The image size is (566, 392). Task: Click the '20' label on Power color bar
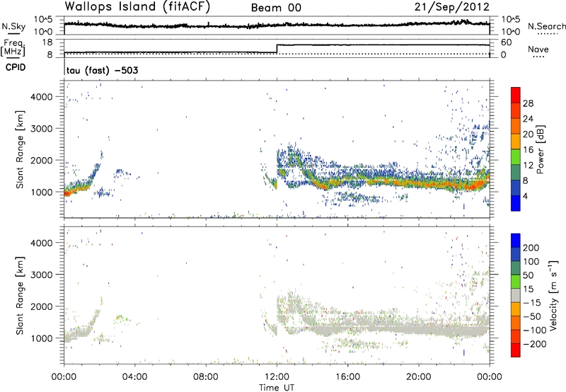click(528, 134)
